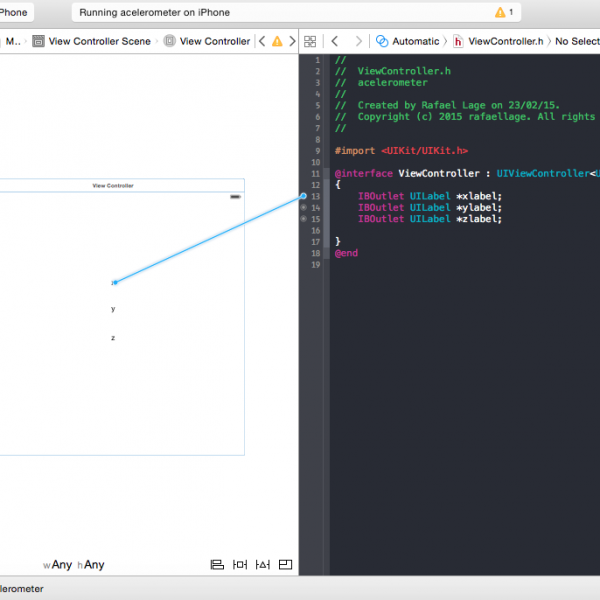Click the Created by Rafael Lage comment
The width and height of the screenshot is (600, 600).
[x=447, y=105]
